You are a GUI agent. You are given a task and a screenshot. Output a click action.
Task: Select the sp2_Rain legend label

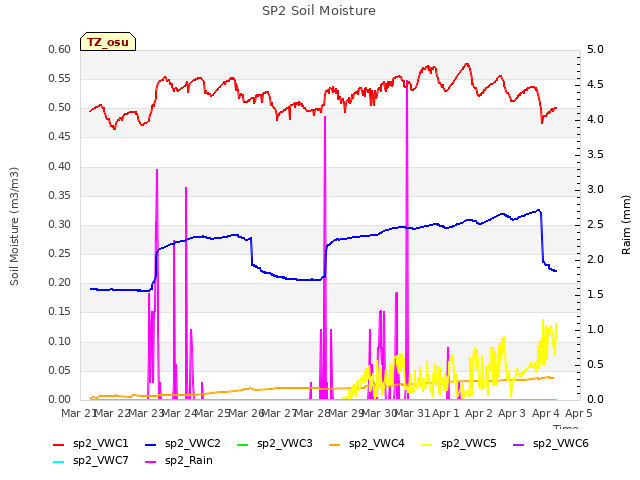pyautogui.click(x=189, y=461)
